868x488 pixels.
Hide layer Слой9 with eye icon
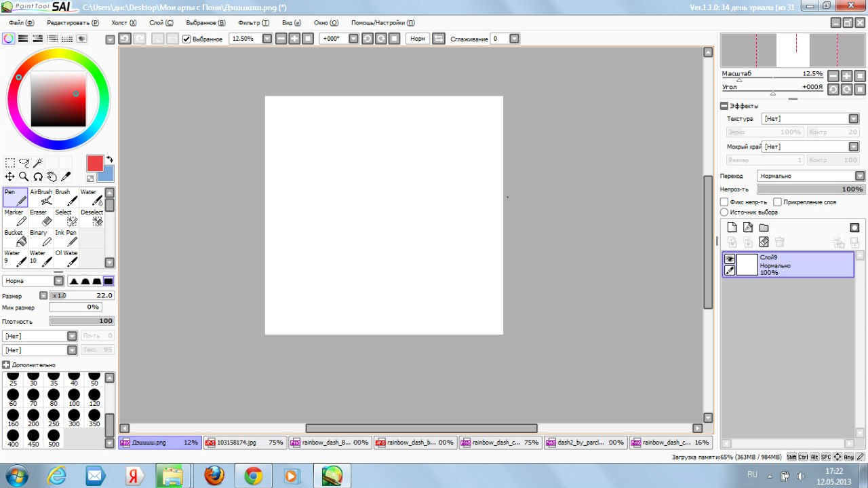click(730, 259)
